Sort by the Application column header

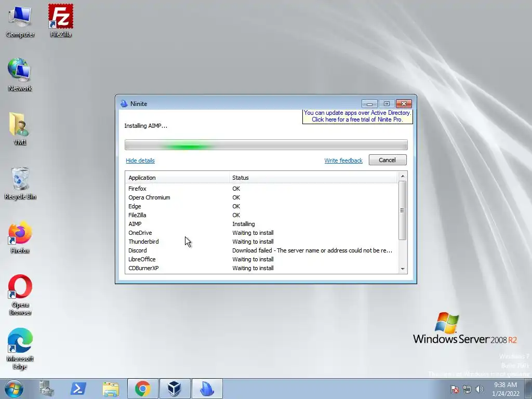click(177, 178)
